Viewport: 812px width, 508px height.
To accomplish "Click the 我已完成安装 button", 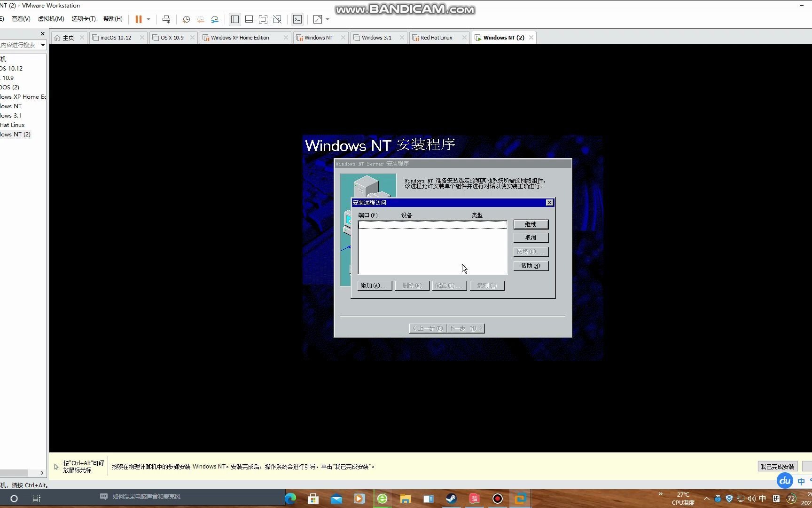I will click(x=777, y=467).
